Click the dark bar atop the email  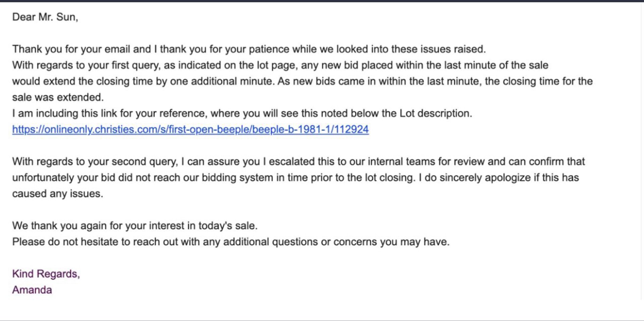322,1
